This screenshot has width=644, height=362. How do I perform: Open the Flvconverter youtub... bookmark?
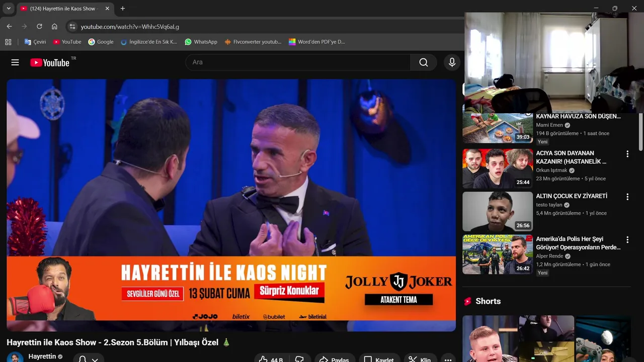coord(253,42)
